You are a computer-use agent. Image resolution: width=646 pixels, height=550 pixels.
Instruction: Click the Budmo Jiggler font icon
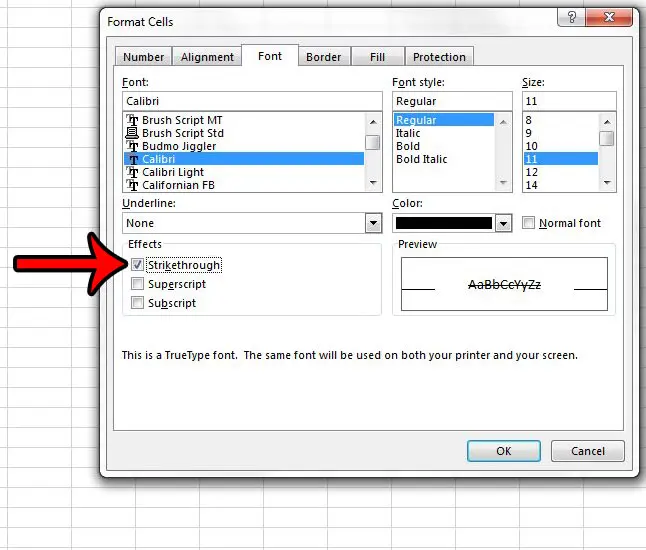click(132, 146)
